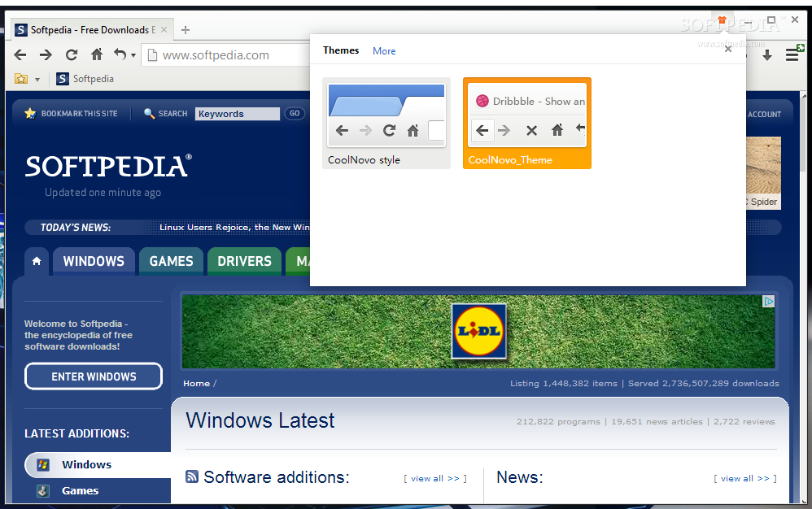
Task: Click the Linux Users Rejoice news headline
Action: (234, 227)
